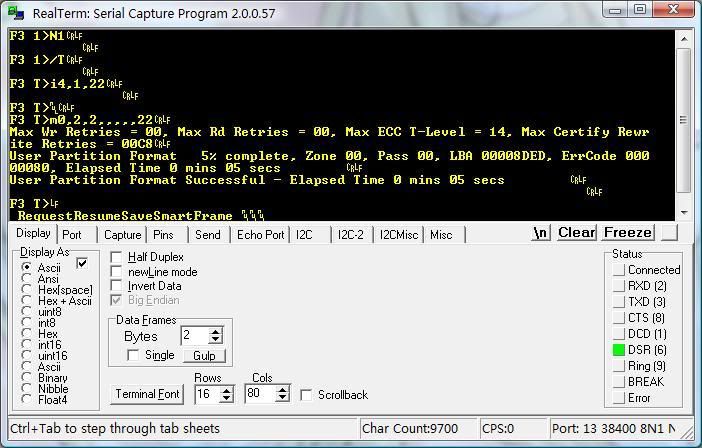Image resolution: width=702 pixels, height=448 pixels.
Task: Select Hex[space] display mode
Action: 27,290
